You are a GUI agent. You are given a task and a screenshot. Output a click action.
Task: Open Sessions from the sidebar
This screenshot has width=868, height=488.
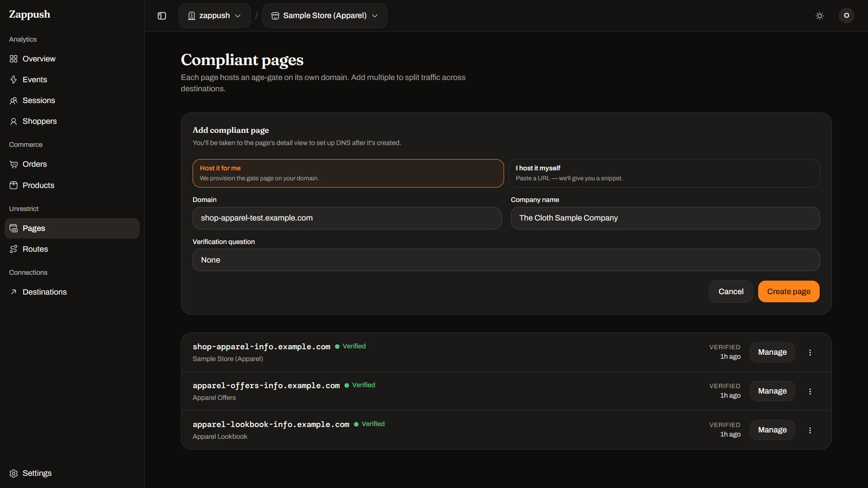[72, 100]
